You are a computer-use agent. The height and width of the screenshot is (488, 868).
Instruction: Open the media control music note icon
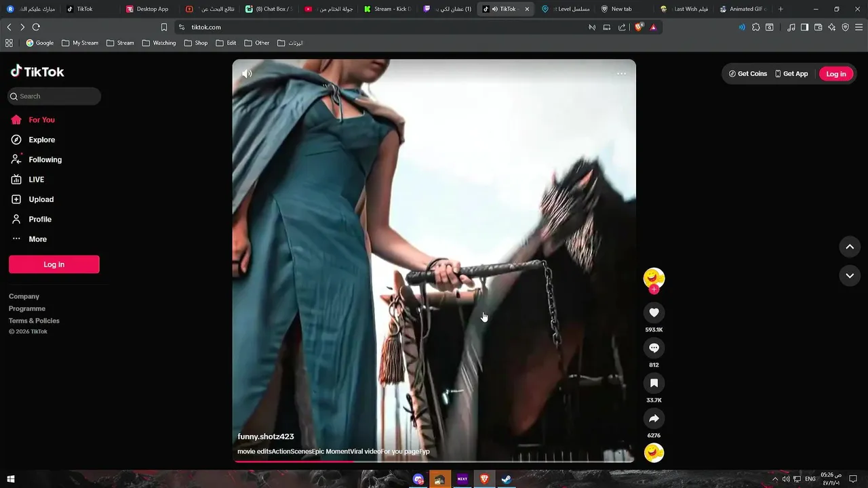point(791,27)
